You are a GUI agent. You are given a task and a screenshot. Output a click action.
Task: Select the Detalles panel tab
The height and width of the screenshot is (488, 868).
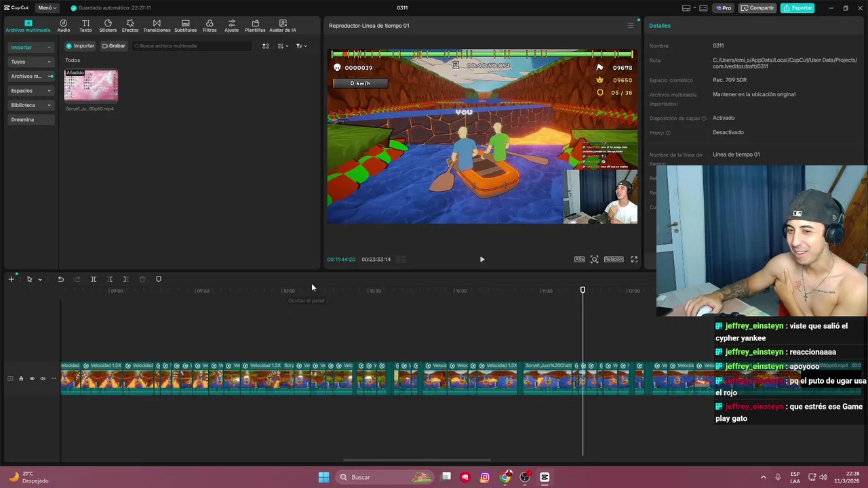660,26
